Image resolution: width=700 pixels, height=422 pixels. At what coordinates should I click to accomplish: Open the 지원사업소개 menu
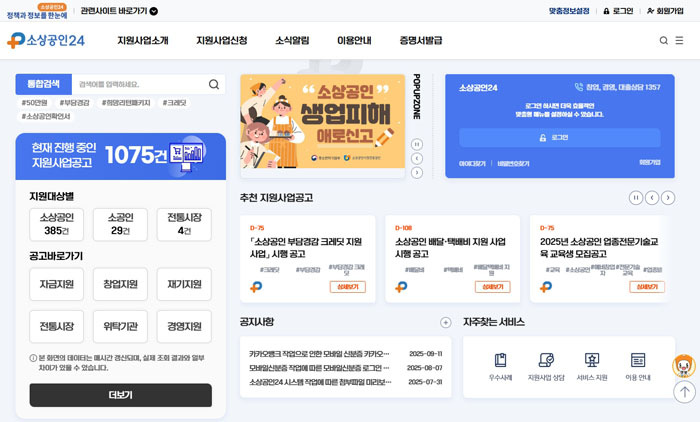pos(143,40)
